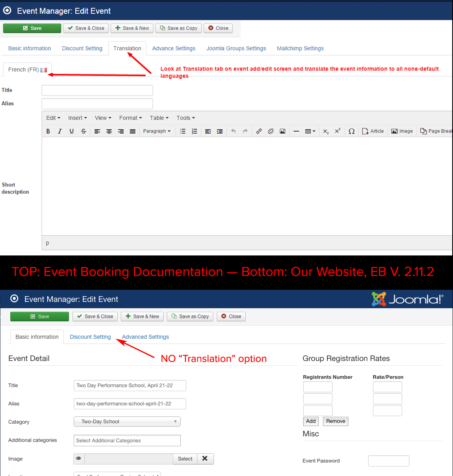Click the Event Password input field
Viewport: 453px width, 476px height.
(388, 461)
